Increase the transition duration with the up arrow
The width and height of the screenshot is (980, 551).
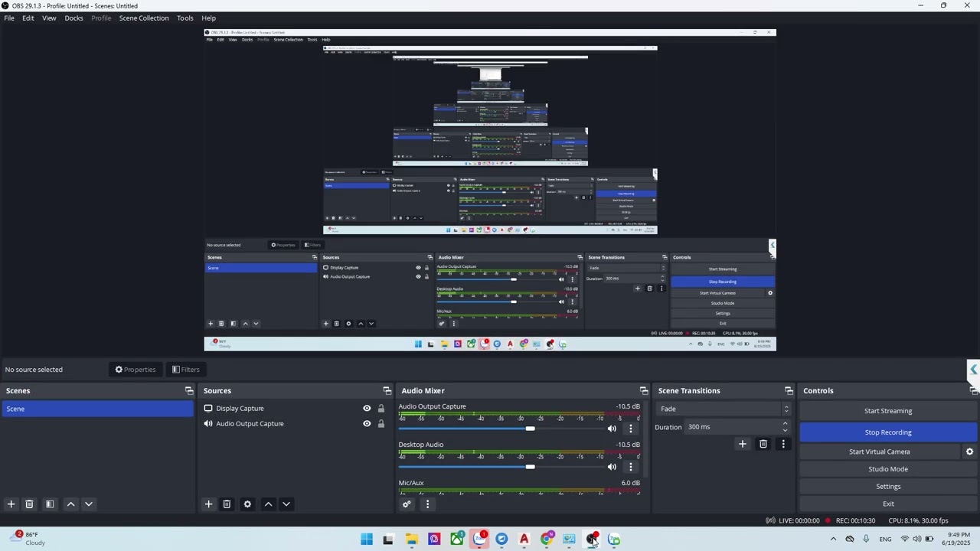pyautogui.click(x=785, y=423)
